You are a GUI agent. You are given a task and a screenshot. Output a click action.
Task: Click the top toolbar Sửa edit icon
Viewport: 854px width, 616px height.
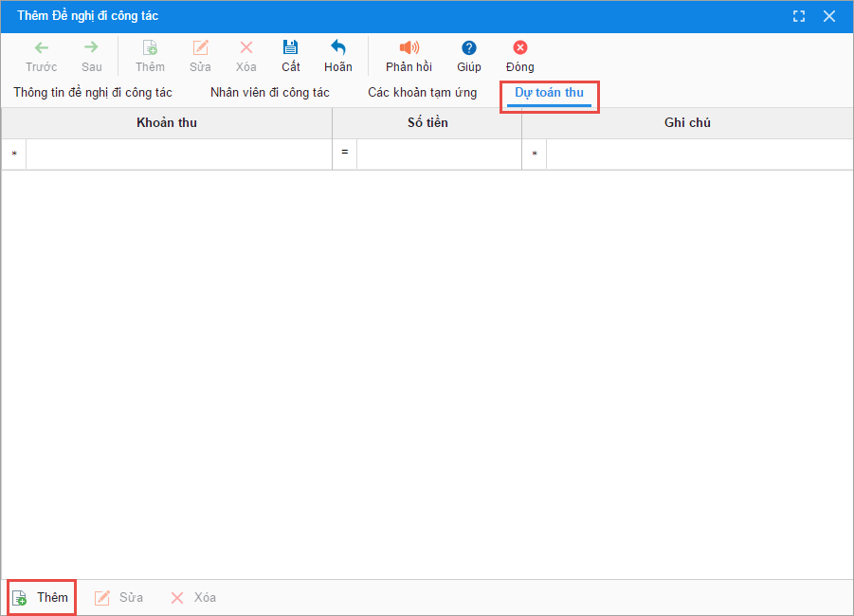pos(200,48)
